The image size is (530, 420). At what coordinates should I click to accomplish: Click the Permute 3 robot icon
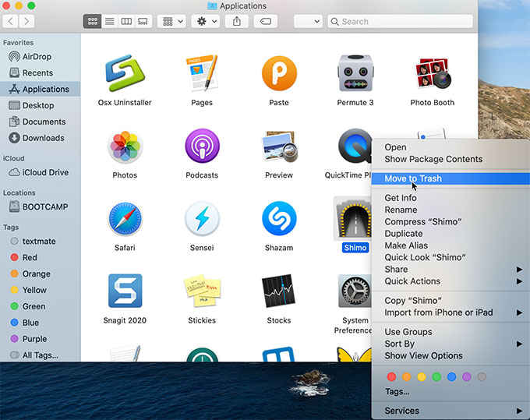[355, 73]
